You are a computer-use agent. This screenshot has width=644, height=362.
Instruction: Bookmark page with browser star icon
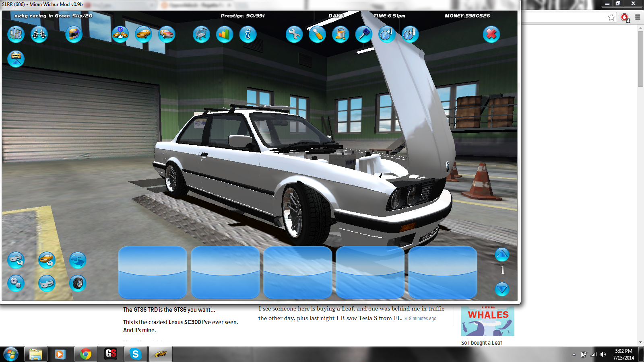click(612, 17)
